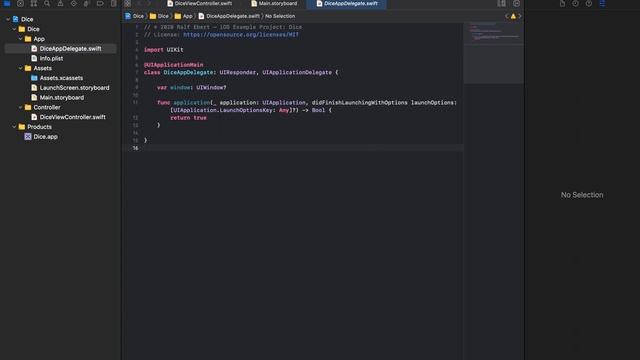The image size is (640, 360).
Task: Show the Quick Help inspector
Action: pos(589,4)
